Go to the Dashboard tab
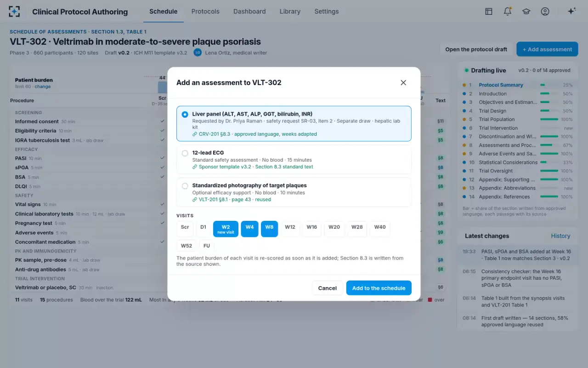588x368 pixels. click(249, 11)
